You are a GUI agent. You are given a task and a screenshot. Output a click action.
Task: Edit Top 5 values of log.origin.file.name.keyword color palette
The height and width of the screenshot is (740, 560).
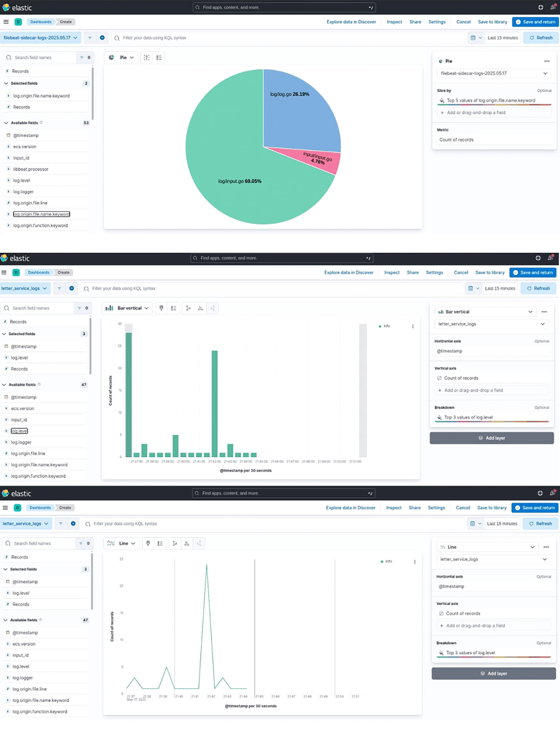coord(494,100)
